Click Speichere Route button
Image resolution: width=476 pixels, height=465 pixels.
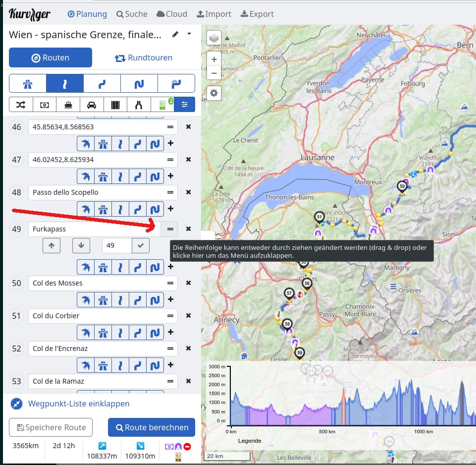[51, 428]
